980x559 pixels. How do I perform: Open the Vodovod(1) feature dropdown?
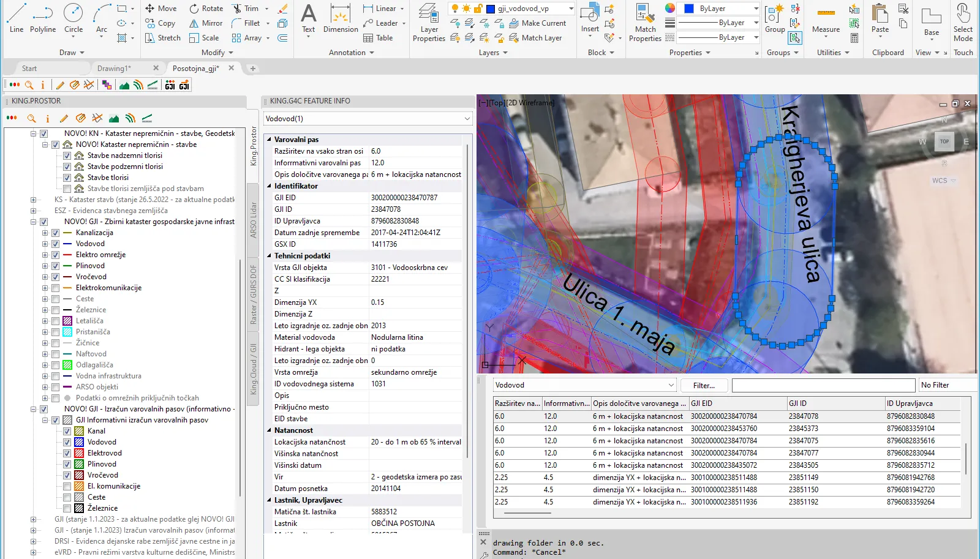point(367,119)
